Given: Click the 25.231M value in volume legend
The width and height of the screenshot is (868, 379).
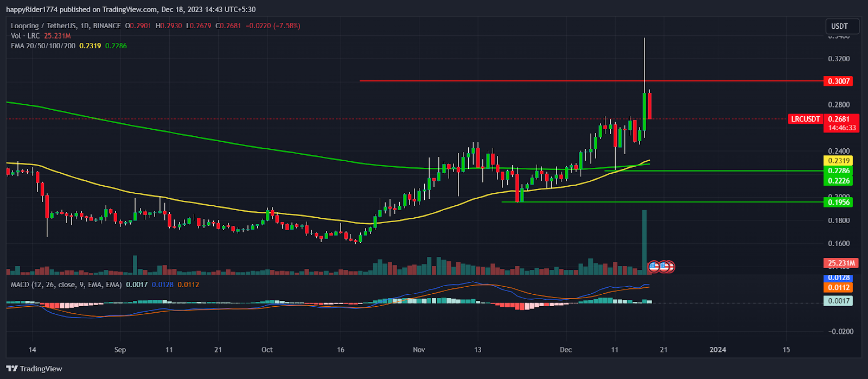Looking at the screenshot, I should pos(58,36).
